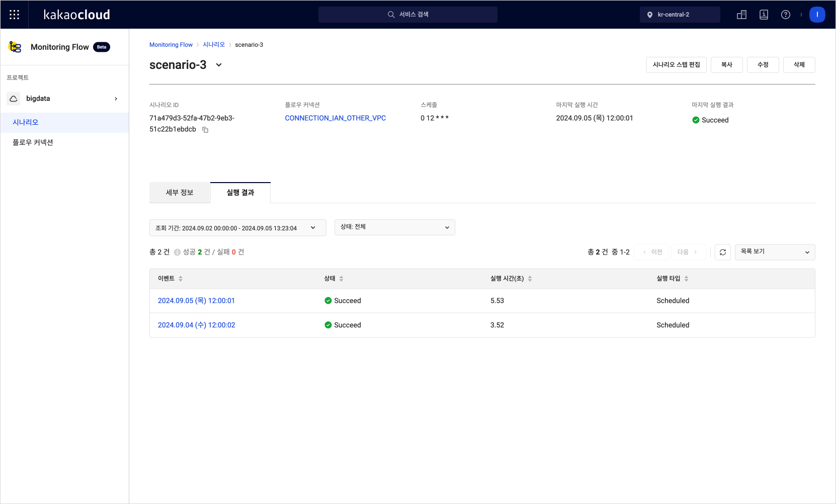Click Scheduled in the 09.05 row
836x504 pixels.
[x=673, y=301]
